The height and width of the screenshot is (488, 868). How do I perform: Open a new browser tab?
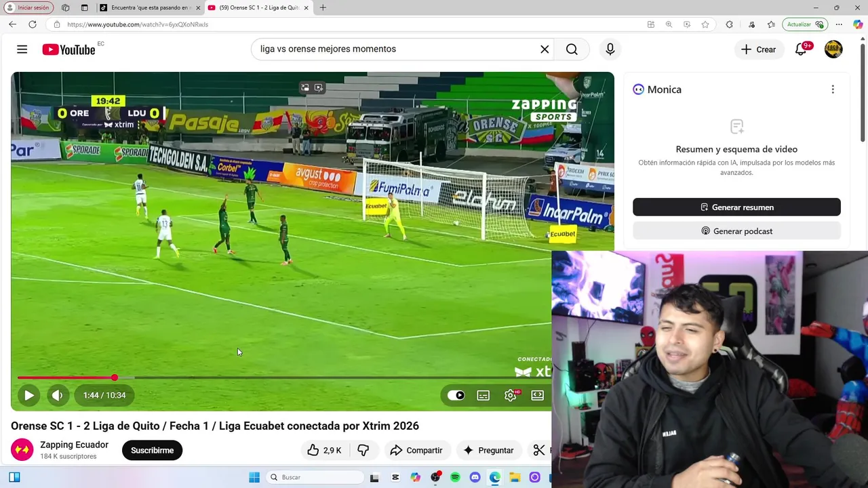click(x=323, y=7)
